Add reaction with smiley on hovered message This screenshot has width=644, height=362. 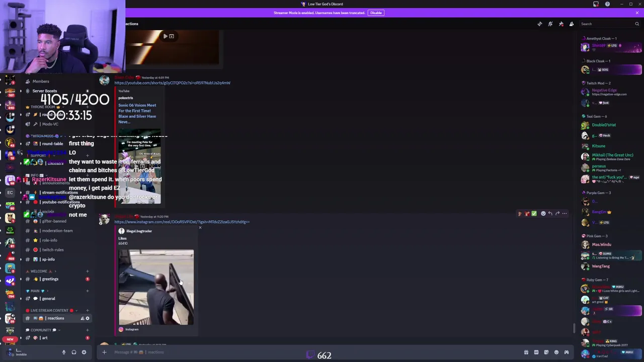(543, 214)
